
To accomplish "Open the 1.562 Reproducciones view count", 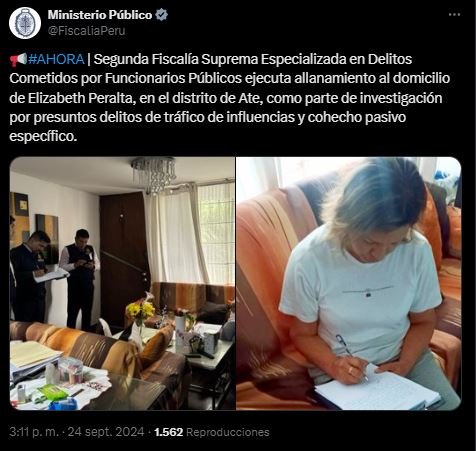I will coord(212,432).
